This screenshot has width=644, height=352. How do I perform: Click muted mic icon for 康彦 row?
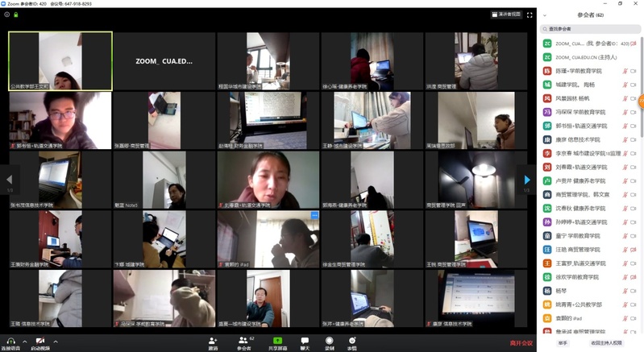coord(625,139)
